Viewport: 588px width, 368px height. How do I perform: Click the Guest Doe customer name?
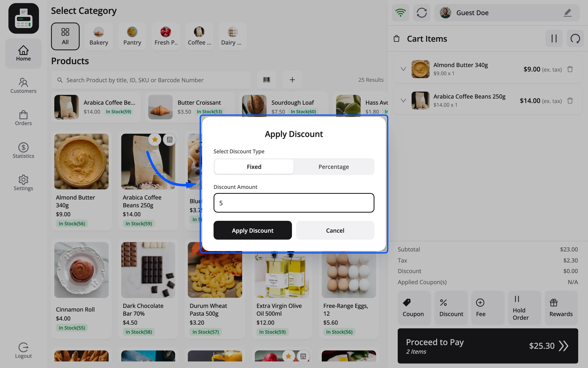[x=472, y=13]
